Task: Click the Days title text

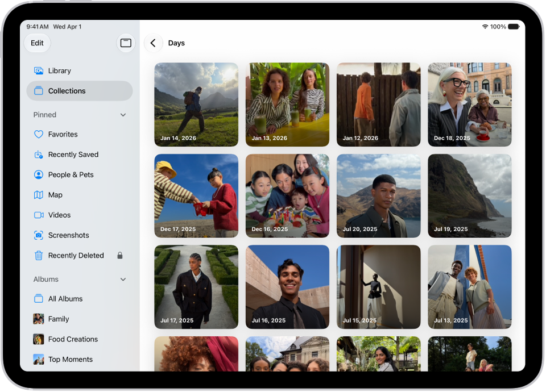Action: [176, 43]
